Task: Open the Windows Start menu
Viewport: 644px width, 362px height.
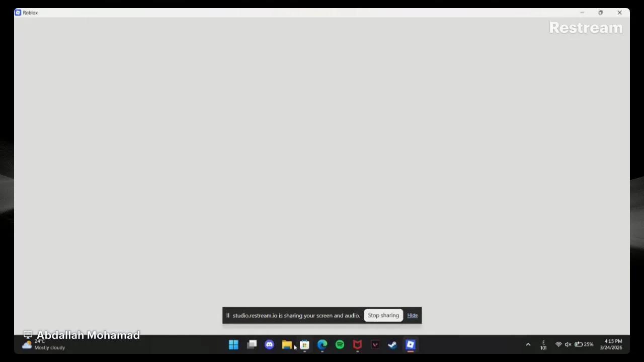Action: (x=233, y=344)
